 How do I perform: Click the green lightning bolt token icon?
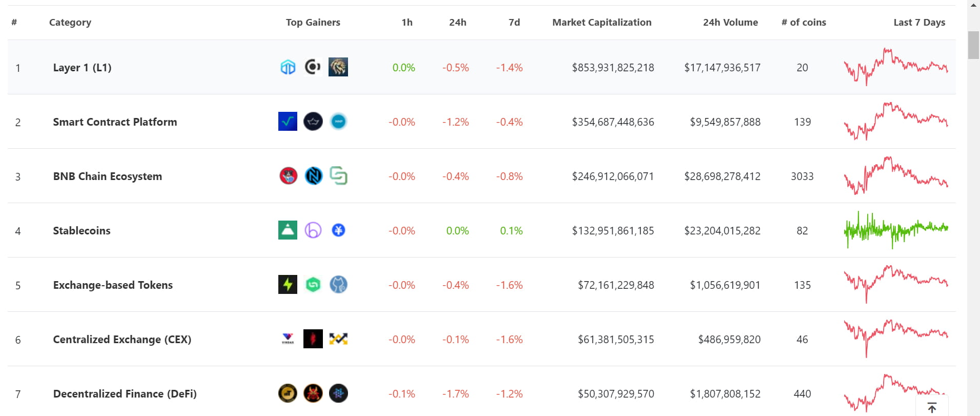pyautogui.click(x=288, y=285)
